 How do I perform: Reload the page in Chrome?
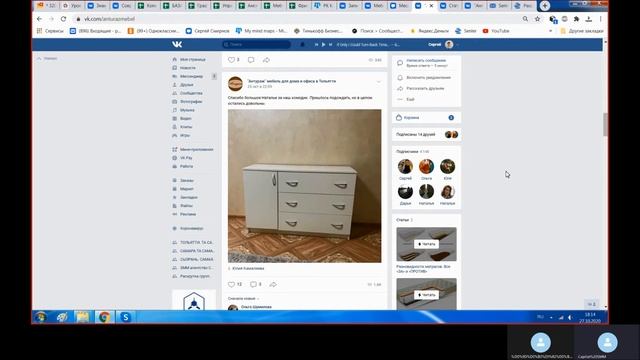tap(63, 19)
